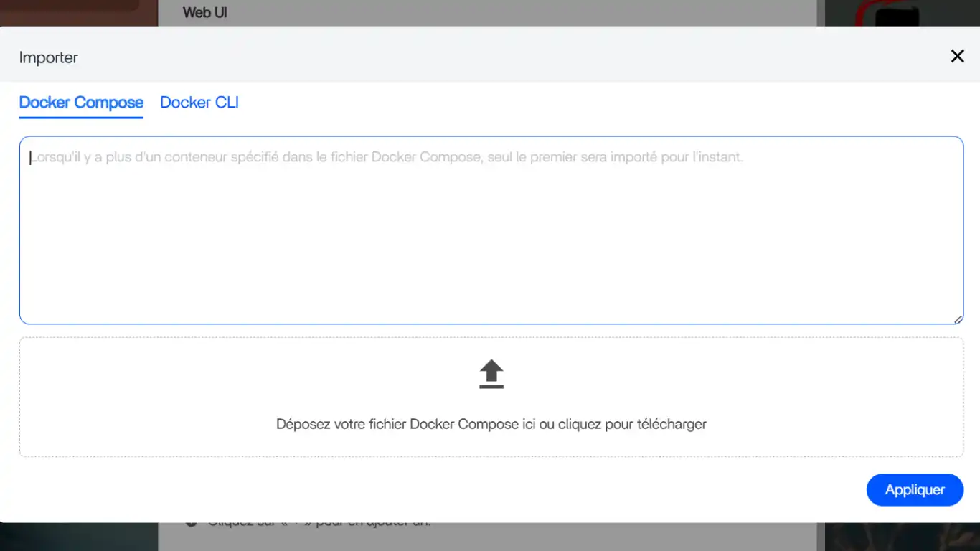980x551 pixels.
Task: Close the Importer dialog with the X
Action: pos(957,57)
